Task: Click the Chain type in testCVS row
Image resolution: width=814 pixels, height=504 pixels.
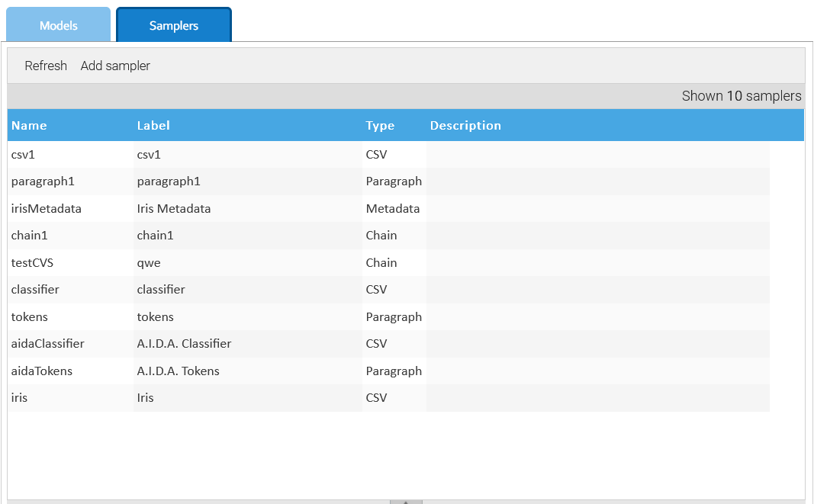Action: coord(394,262)
